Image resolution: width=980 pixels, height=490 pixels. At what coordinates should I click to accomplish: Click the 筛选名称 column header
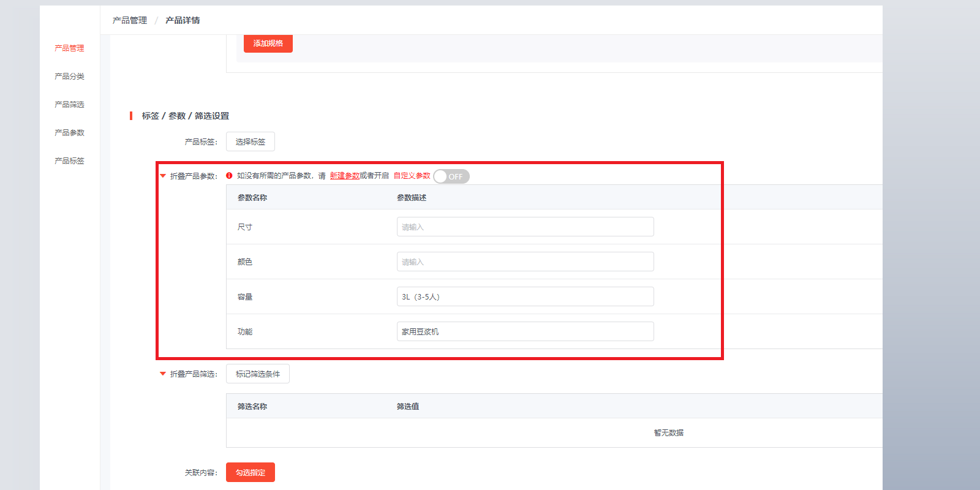pyautogui.click(x=252, y=406)
